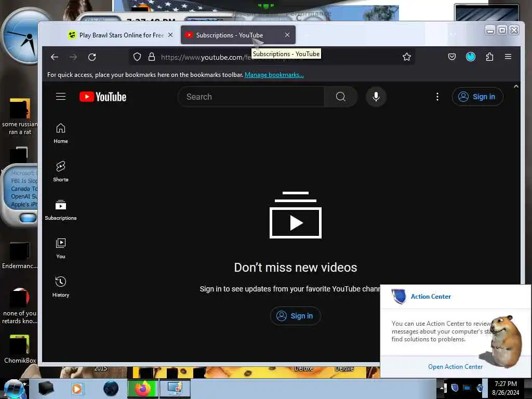Screen dimensions: 532x399
Task: Open the Extensions puzzle icon
Action: (x=489, y=57)
